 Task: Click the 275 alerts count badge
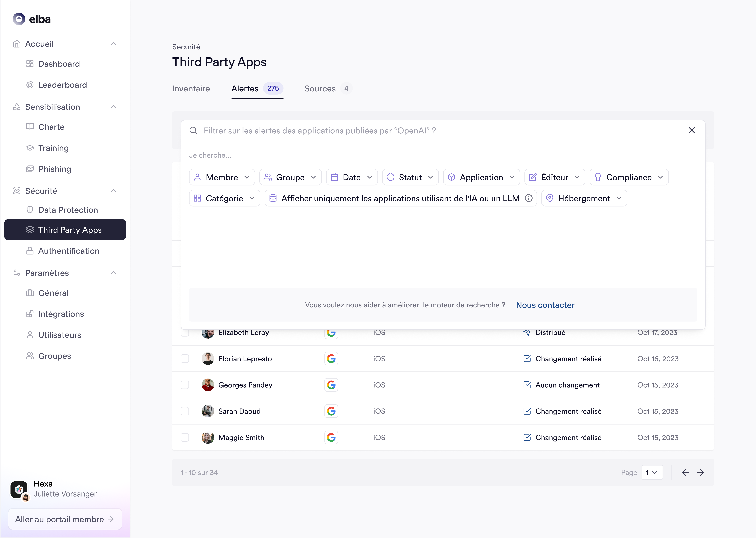click(273, 88)
